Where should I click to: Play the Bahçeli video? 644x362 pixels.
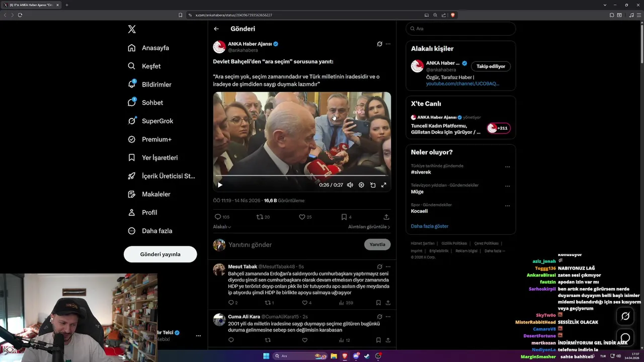pos(220,185)
